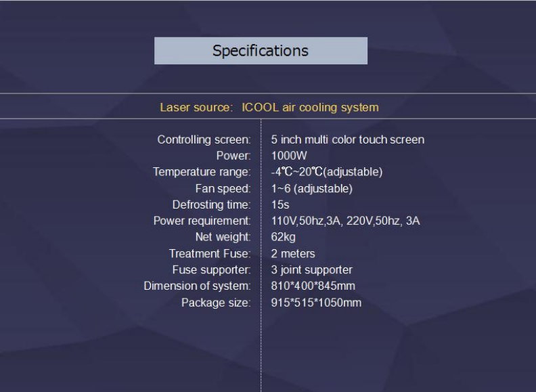The height and width of the screenshot is (392, 536).
Task: Click the Treatment Fuse label
Action: 210,253
